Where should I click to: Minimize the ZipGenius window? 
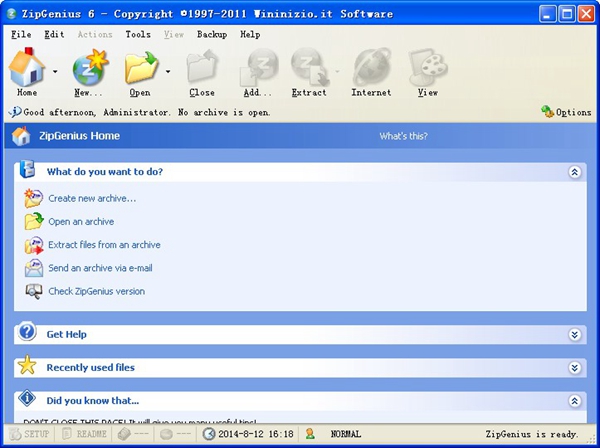click(548, 14)
